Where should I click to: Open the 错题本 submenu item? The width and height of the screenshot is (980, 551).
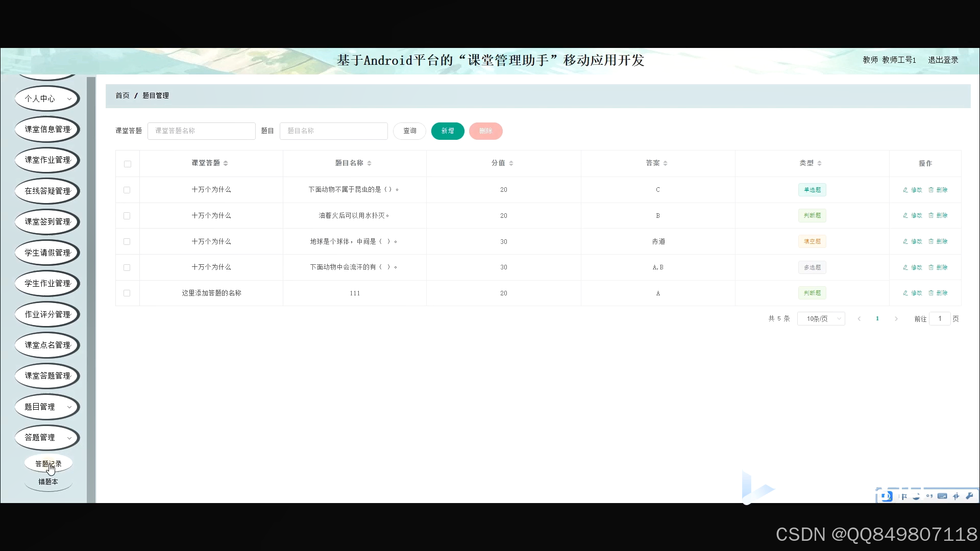[48, 482]
